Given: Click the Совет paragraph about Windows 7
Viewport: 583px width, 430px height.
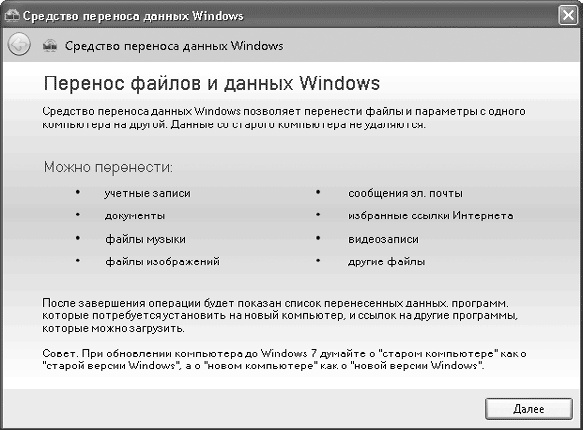Looking at the screenshot, I should point(284,359).
